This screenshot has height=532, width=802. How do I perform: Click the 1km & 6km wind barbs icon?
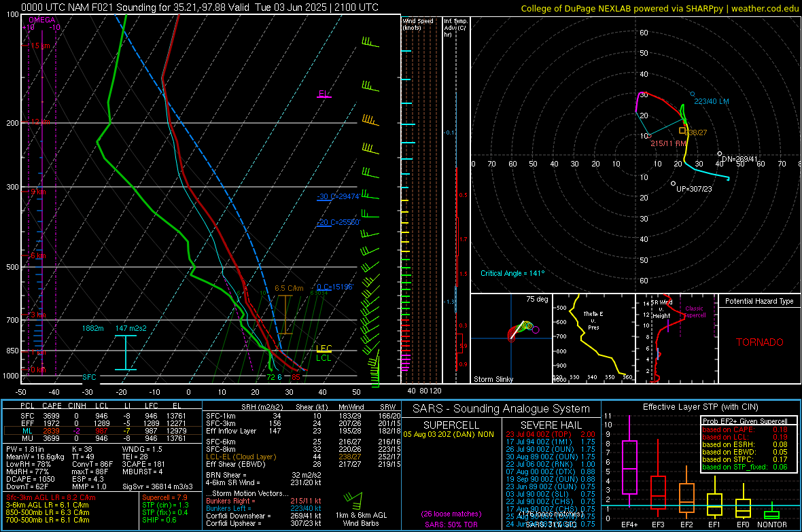[x=353, y=500]
